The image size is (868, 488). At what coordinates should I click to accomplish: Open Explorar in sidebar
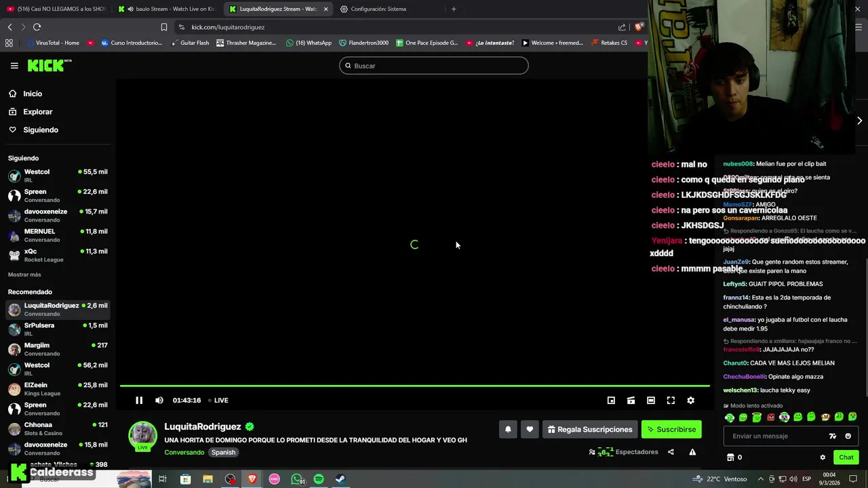[x=31, y=112]
